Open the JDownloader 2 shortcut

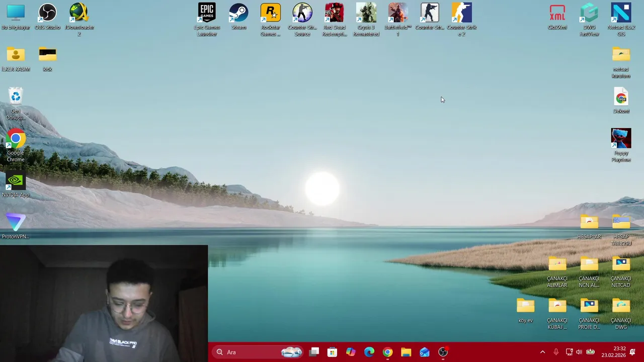pyautogui.click(x=79, y=20)
